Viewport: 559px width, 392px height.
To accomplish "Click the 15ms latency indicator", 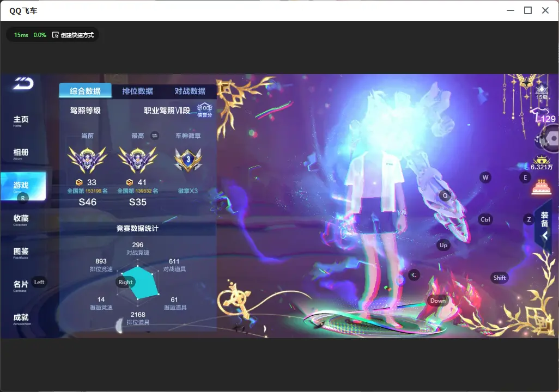I will (x=21, y=35).
